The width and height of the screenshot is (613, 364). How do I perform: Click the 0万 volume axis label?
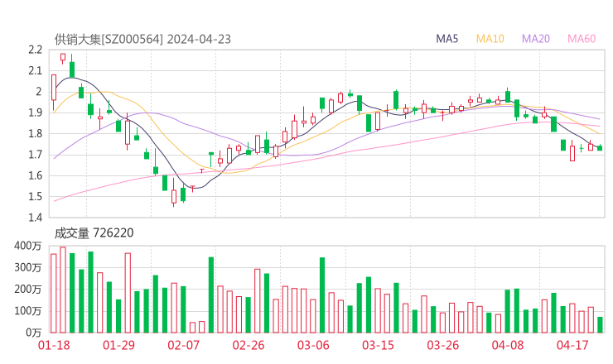34,333
